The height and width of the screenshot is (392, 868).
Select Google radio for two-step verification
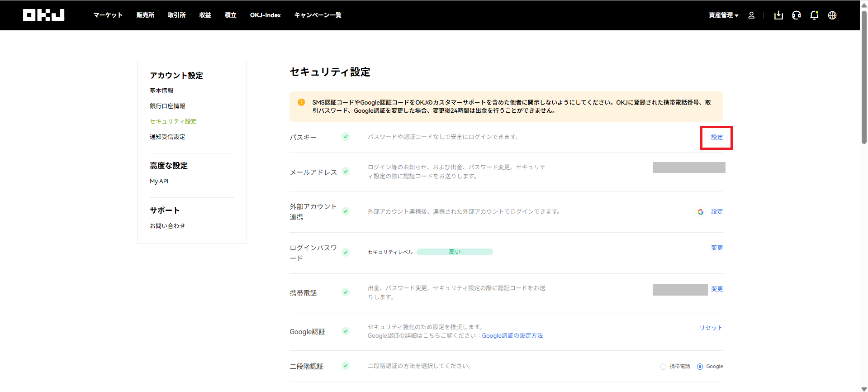pos(700,367)
